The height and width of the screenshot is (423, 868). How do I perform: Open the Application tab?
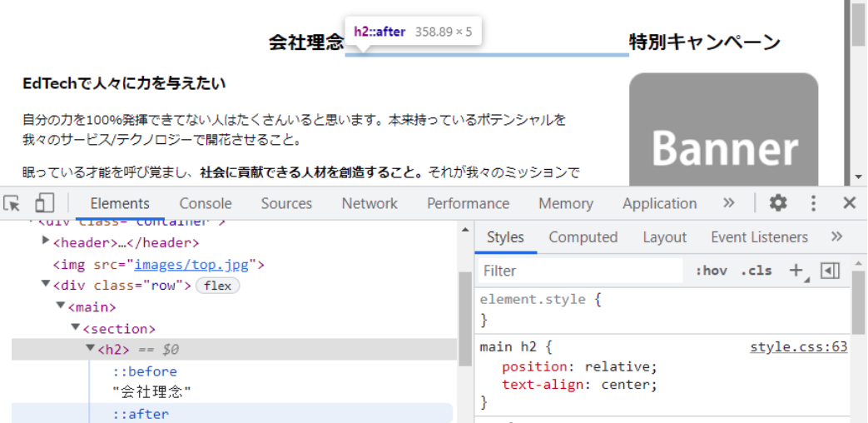[x=660, y=204]
